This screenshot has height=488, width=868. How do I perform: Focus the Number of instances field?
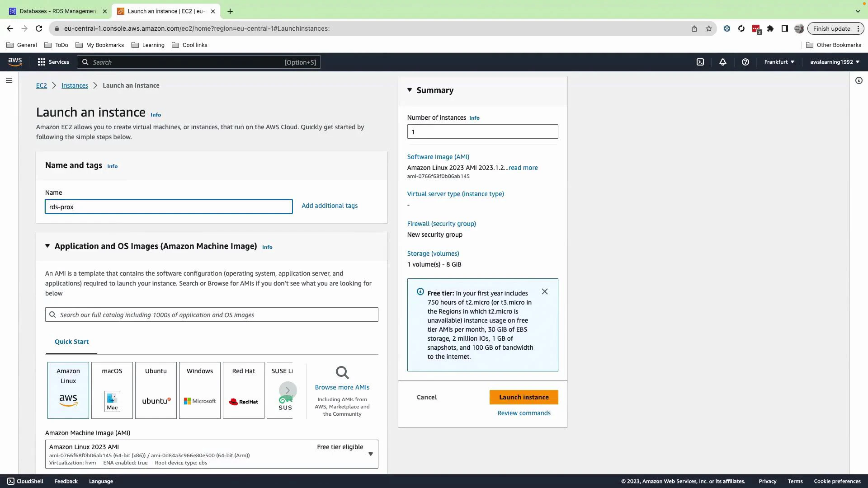[483, 131]
